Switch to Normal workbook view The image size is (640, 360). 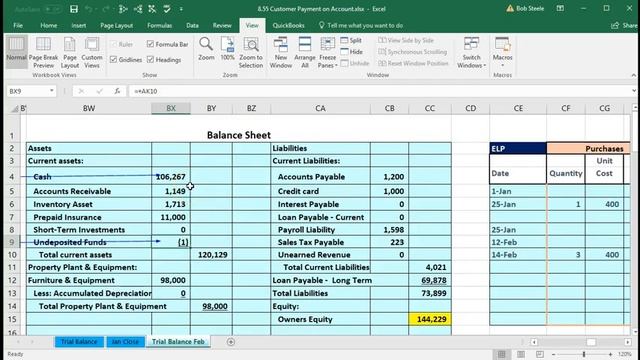(x=16, y=52)
